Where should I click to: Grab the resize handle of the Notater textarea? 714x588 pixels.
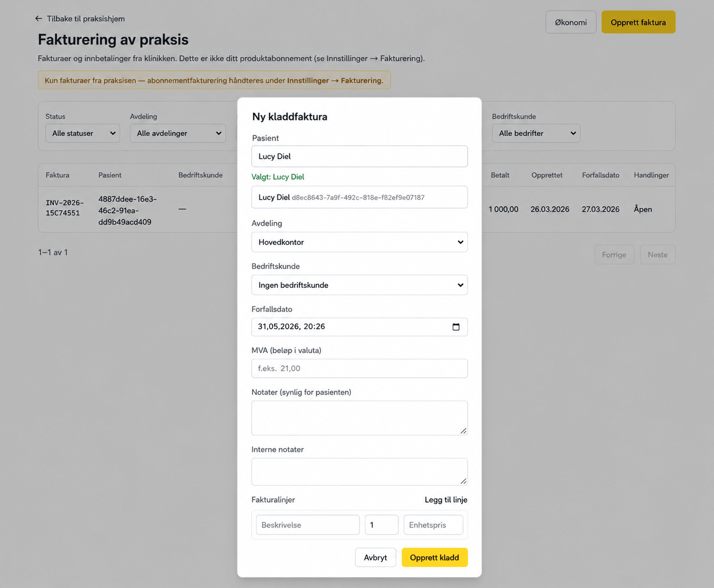pos(463,431)
